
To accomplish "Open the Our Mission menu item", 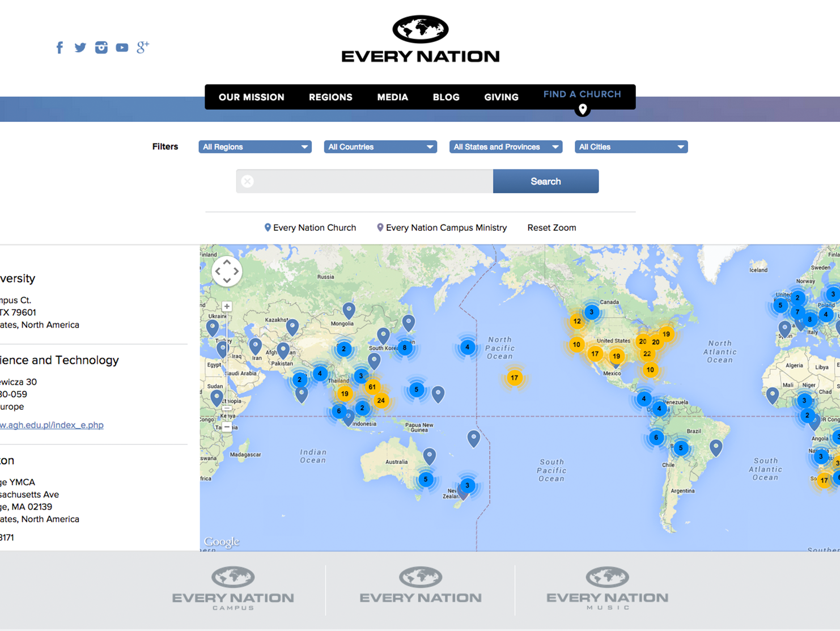I will tap(252, 98).
